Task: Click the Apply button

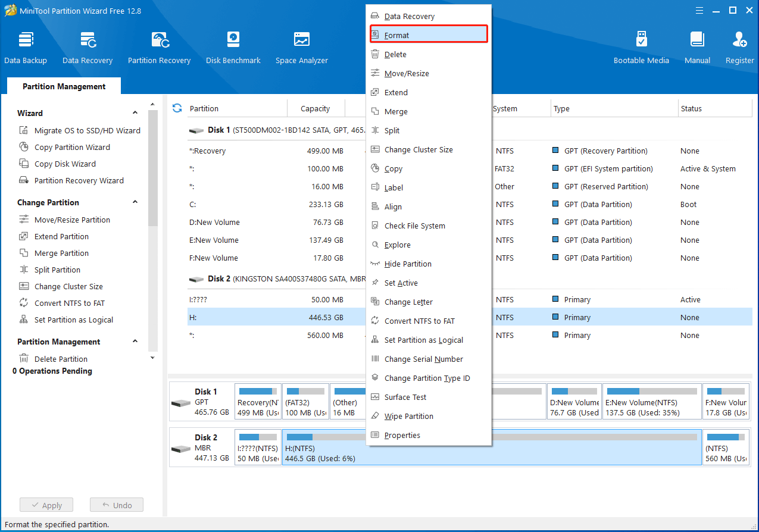Action: pyautogui.click(x=46, y=505)
